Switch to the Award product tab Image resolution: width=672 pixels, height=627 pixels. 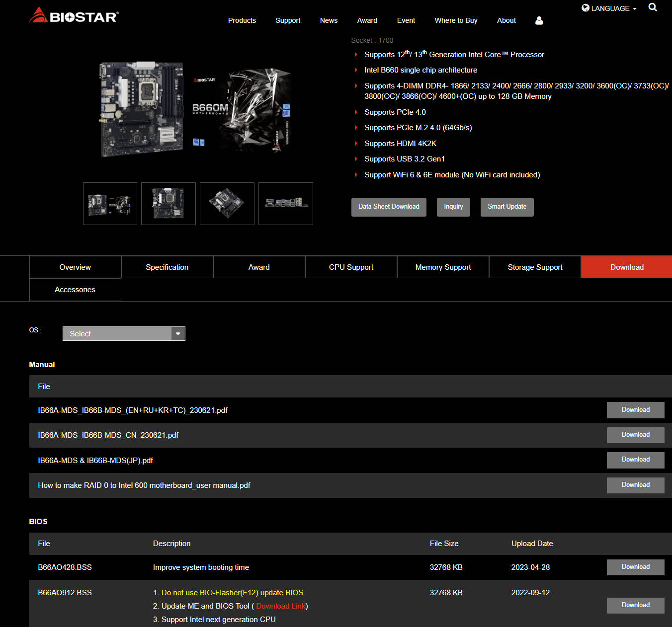click(259, 267)
